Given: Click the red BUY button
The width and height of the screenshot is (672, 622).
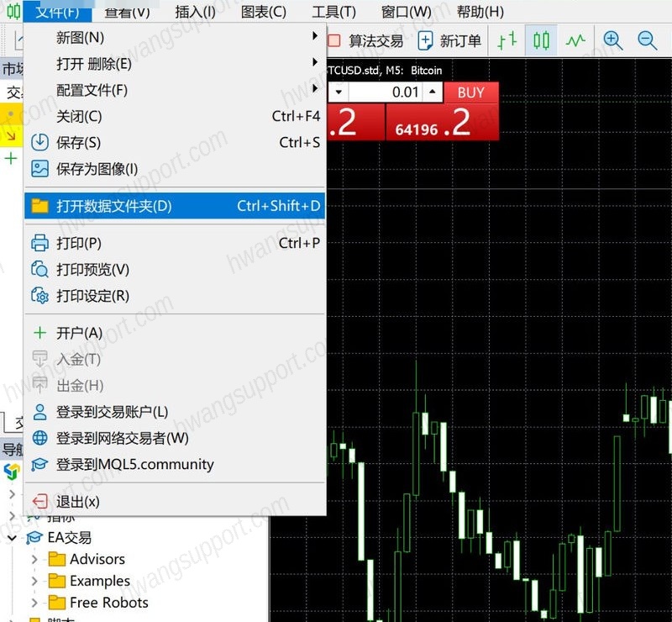Looking at the screenshot, I should click(x=471, y=92).
